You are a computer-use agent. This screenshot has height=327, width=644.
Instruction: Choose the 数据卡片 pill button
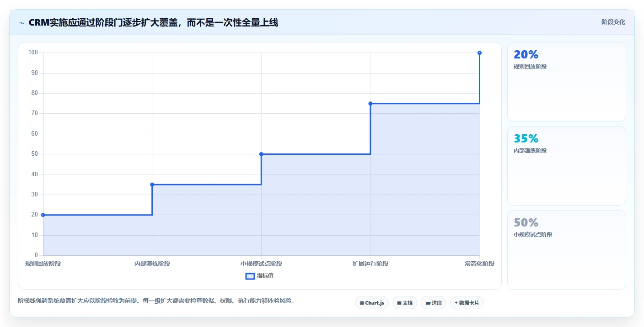click(x=467, y=303)
